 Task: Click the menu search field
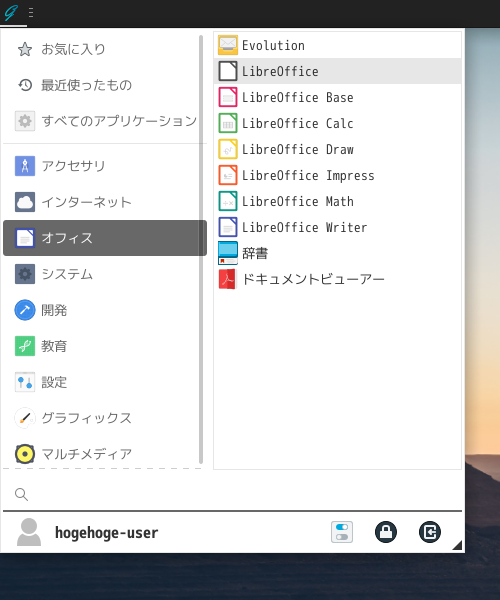pos(232,494)
